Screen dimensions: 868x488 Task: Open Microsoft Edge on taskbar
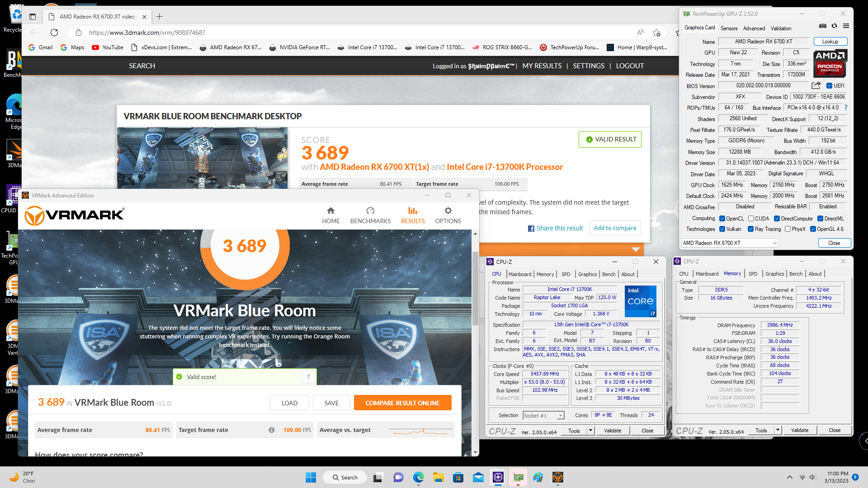click(x=418, y=478)
